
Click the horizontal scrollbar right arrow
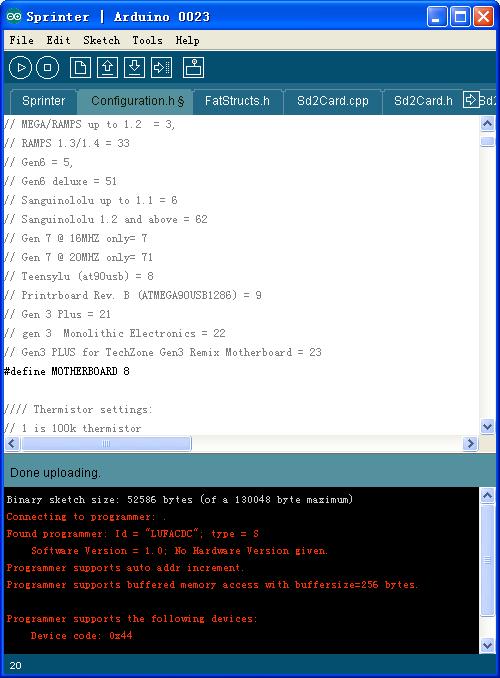pyautogui.click(x=470, y=443)
